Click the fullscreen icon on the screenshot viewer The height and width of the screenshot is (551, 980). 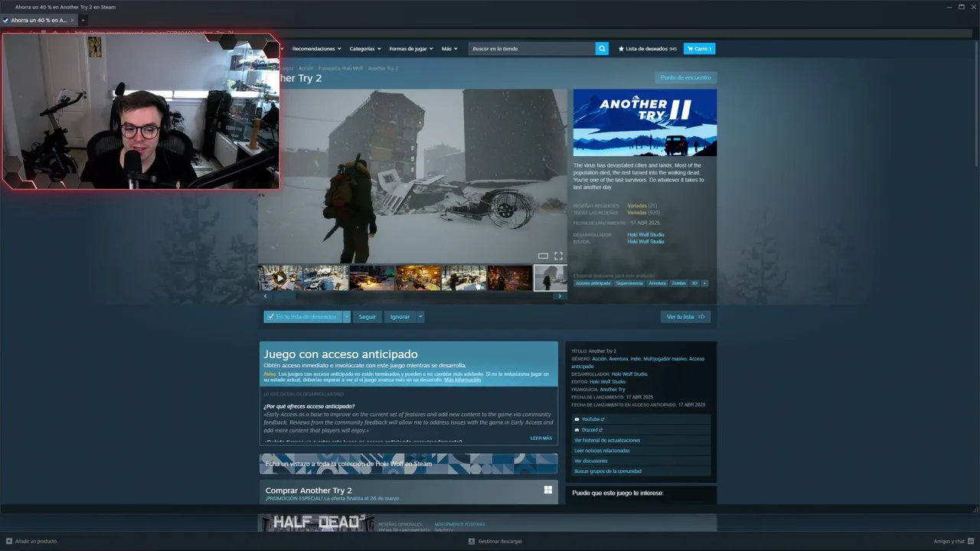pos(558,256)
